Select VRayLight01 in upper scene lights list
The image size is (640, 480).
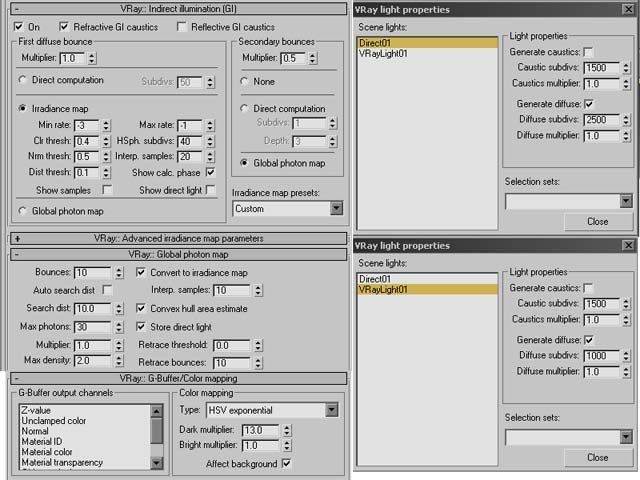tap(427, 53)
